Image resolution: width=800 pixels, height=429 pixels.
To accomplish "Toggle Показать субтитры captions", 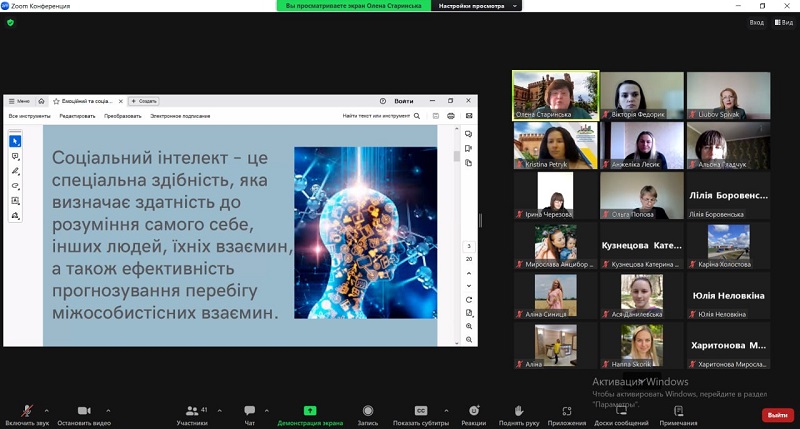I will click(421, 412).
